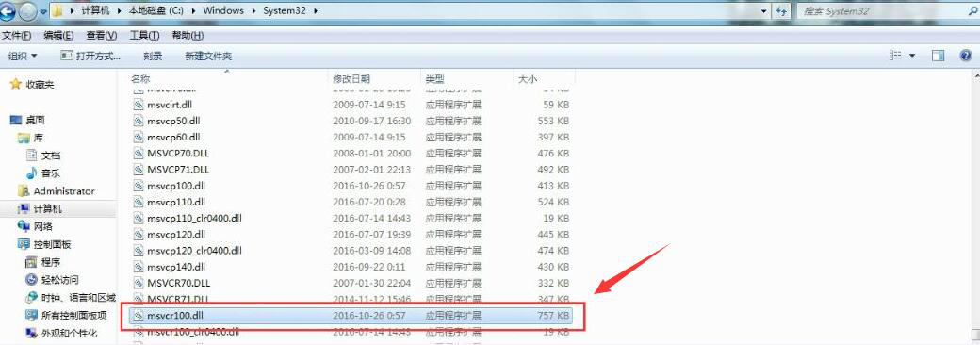The image size is (980, 345).
Task: Select 程序 in navigation pane
Action: click(x=51, y=262)
